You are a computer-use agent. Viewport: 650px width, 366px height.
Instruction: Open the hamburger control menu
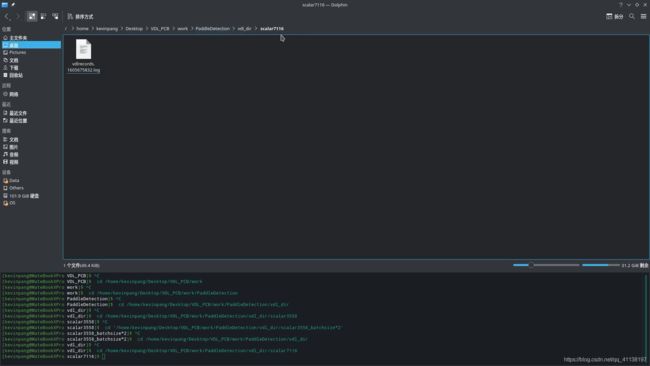click(643, 17)
